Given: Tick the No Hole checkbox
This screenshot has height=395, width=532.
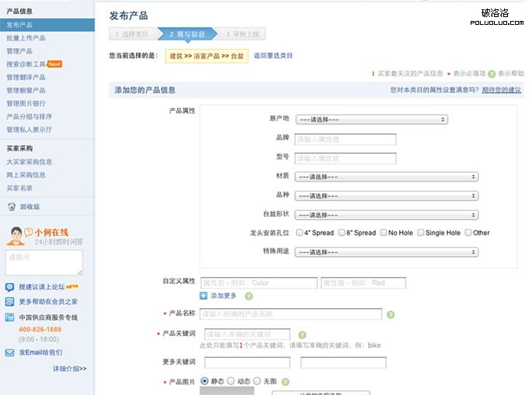Looking at the screenshot, I should tap(383, 232).
